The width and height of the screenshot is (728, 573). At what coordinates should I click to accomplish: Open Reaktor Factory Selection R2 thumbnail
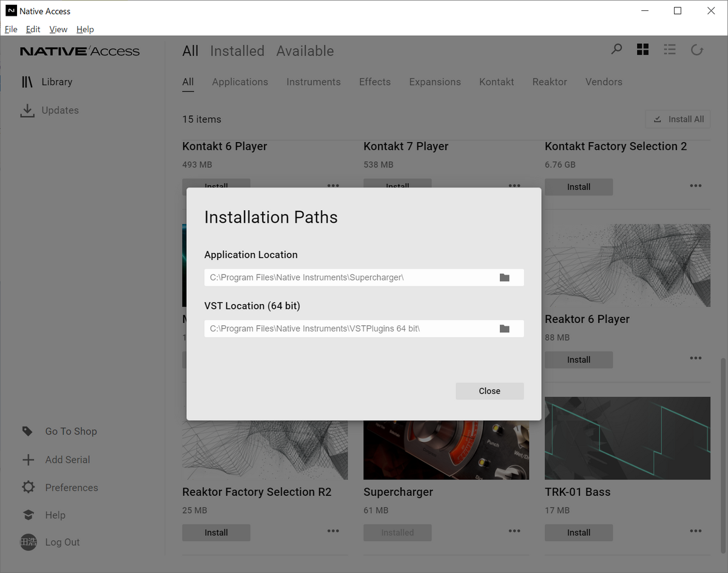[x=265, y=450]
